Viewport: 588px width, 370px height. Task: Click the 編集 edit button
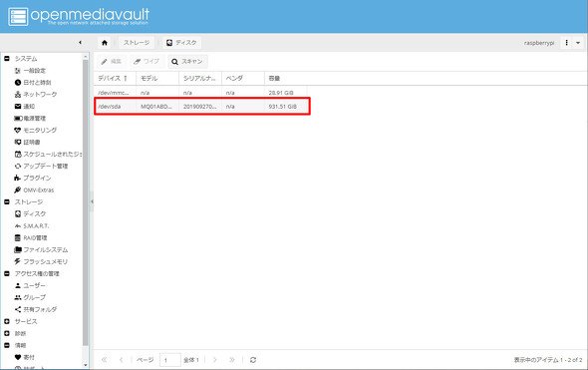(112, 62)
